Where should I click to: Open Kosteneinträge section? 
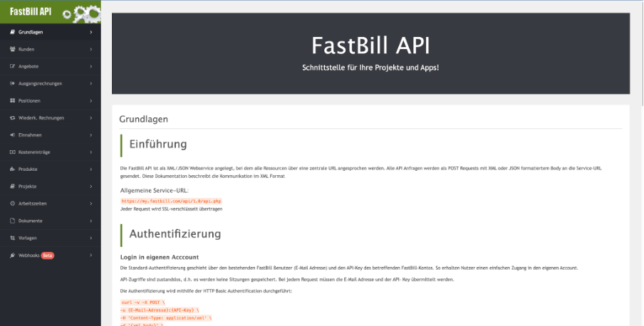tap(50, 152)
